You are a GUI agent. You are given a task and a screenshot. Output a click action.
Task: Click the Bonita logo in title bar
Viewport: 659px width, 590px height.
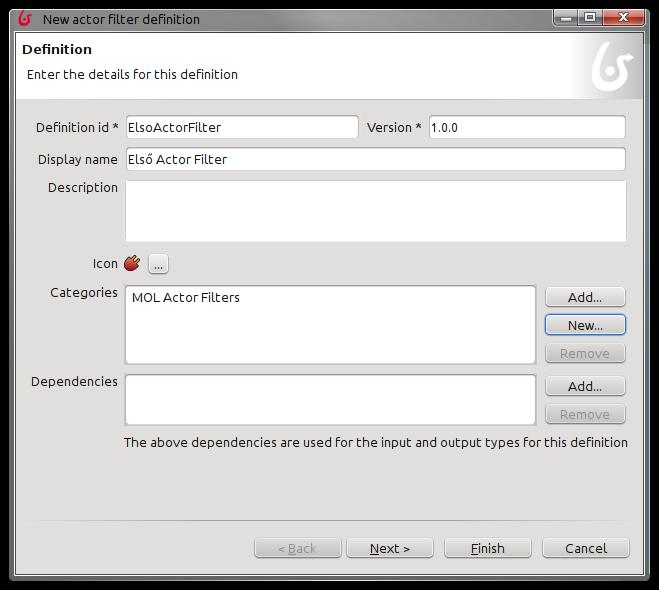point(25,18)
